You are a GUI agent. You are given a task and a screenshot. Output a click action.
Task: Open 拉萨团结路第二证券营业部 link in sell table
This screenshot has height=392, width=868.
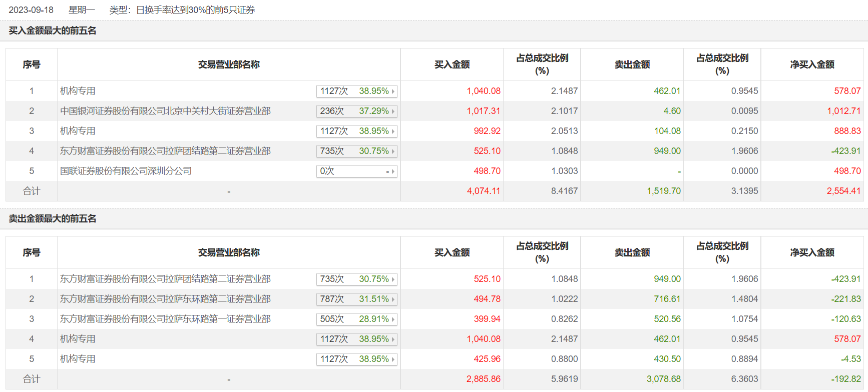[x=165, y=279]
